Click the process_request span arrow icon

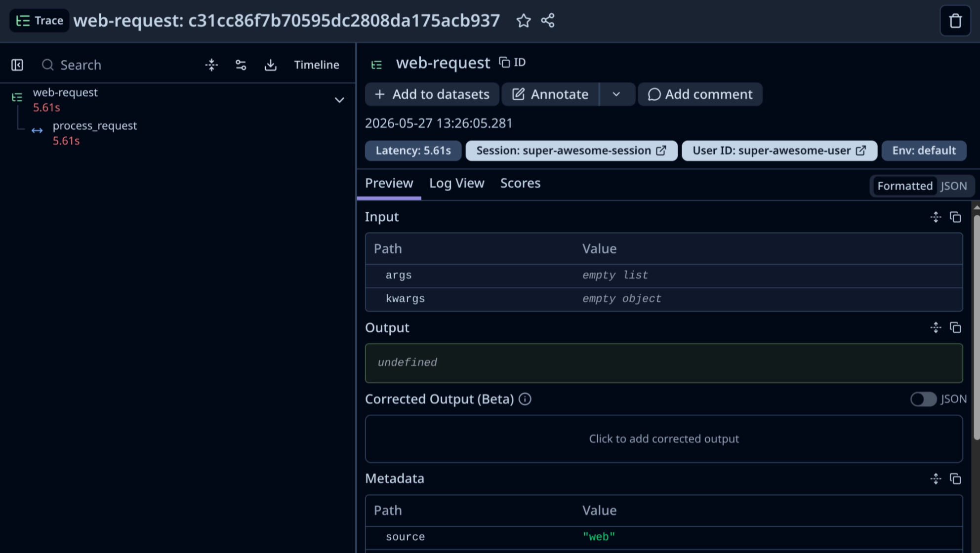pyautogui.click(x=37, y=131)
